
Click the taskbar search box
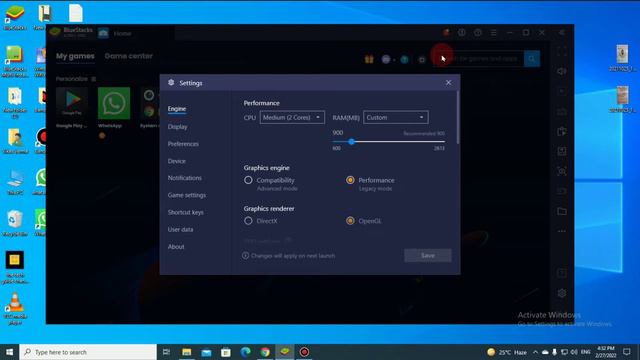tap(88, 352)
